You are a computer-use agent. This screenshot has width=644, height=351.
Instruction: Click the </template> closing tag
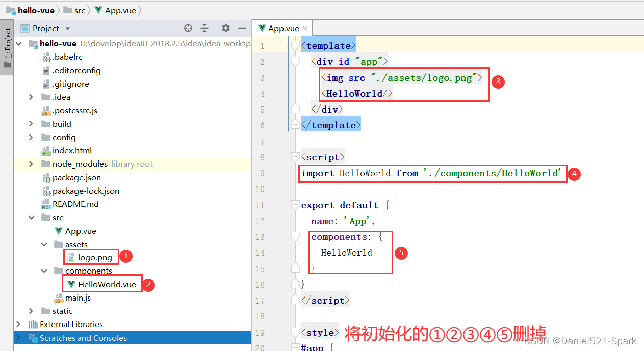coord(331,125)
